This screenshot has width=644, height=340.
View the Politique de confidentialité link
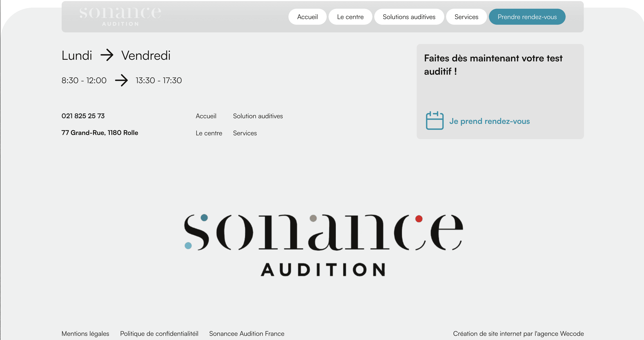click(x=159, y=333)
